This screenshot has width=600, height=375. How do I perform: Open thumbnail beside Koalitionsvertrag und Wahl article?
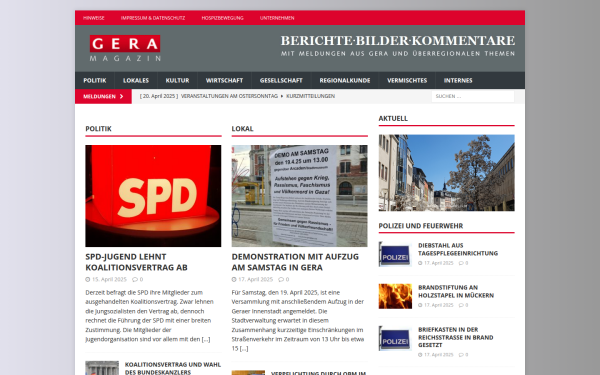pyautogui.click(x=102, y=368)
